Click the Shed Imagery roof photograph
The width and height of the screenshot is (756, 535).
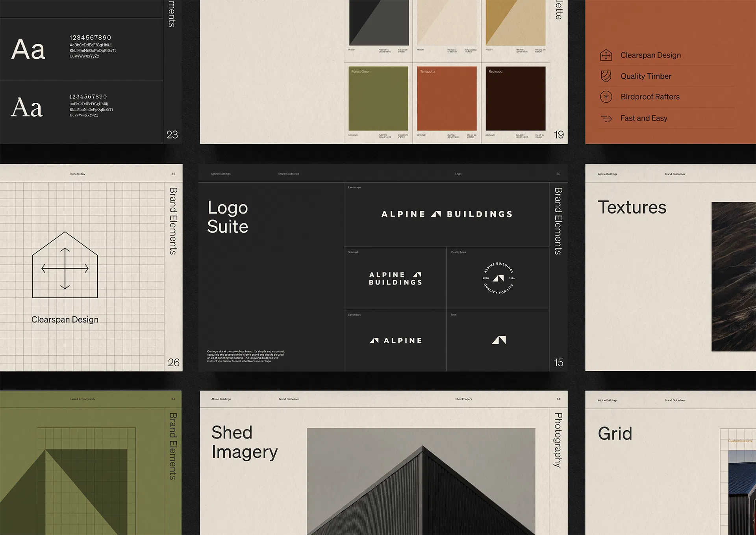pyautogui.click(x=421, y=481)
